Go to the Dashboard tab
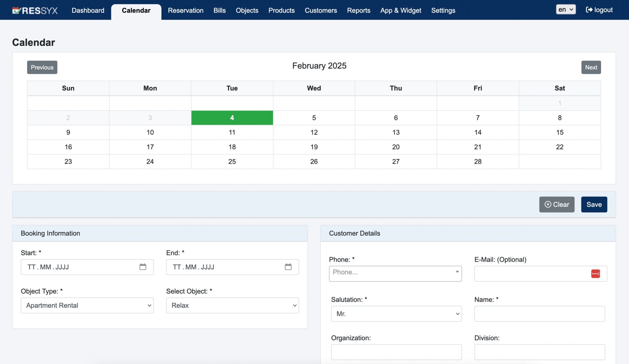Viewport: 629px width, 364px height. [x=88, y=10]
